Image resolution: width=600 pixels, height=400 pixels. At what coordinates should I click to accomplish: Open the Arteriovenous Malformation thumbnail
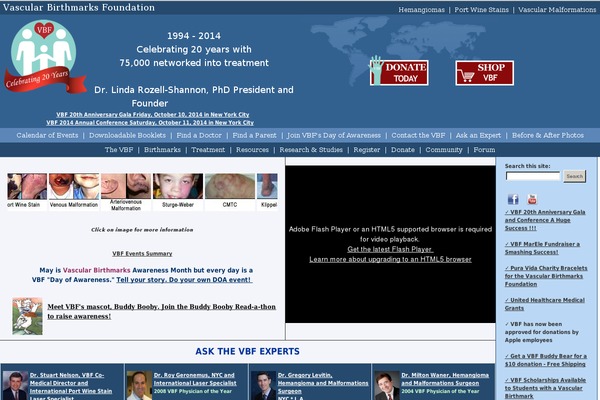pyautogui.click(x=126, y=192)
